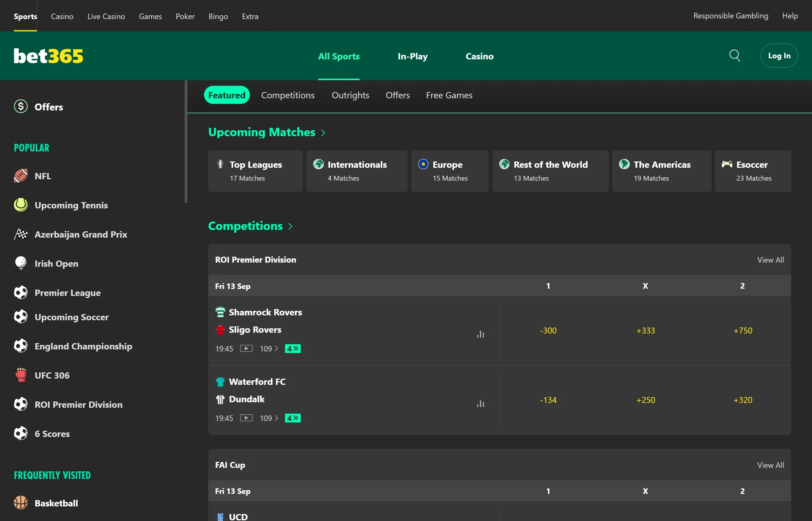Open Poker in the top bar
This screenshot has height=521, width=812.
[185, 16]
